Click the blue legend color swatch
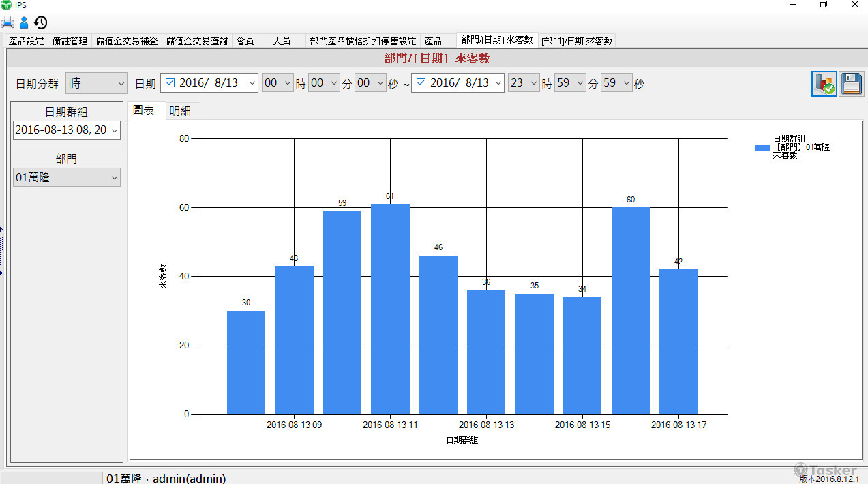The image size is (868, 484). click(762, 147)
